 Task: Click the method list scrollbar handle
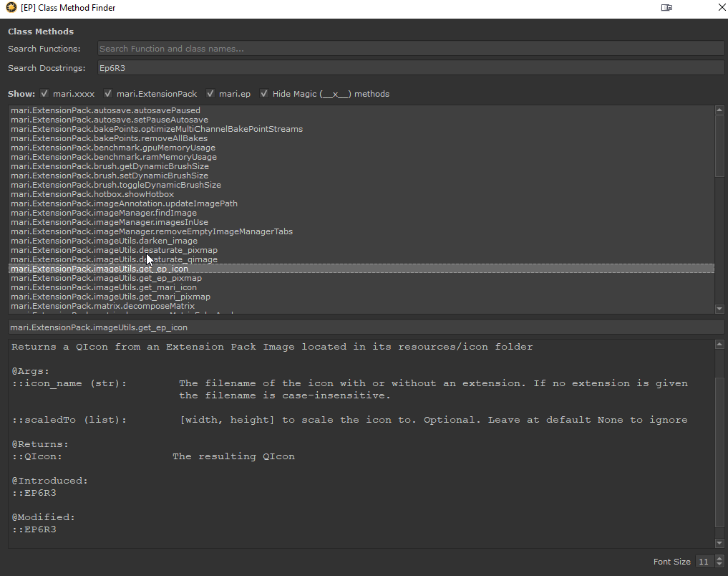click(719, 145)
